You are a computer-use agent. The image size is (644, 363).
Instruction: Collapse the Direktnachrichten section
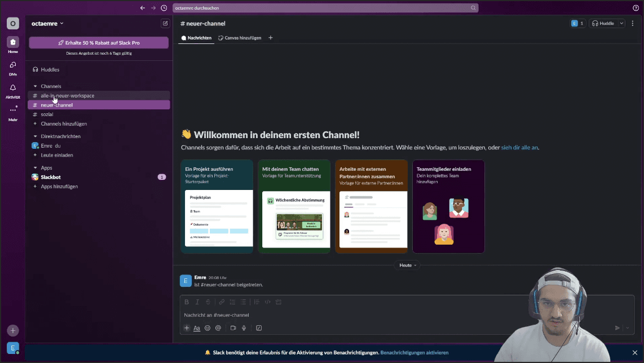pyautogui.click(x=36, y=136)
